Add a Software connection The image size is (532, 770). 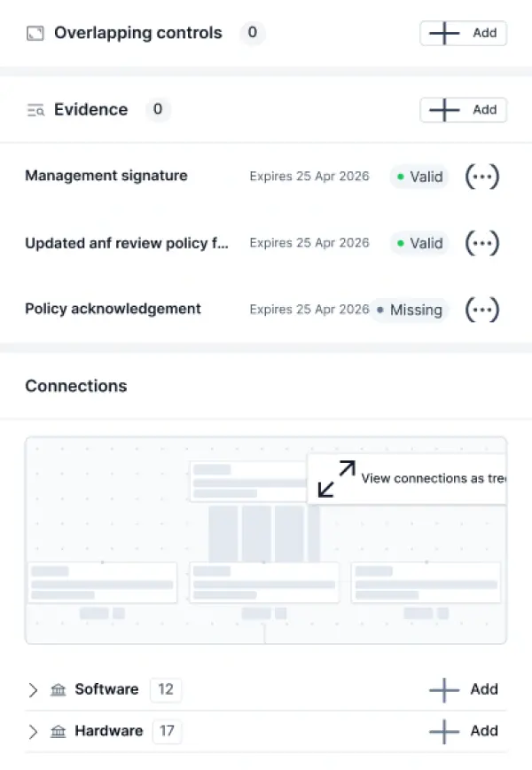(464, 689)
